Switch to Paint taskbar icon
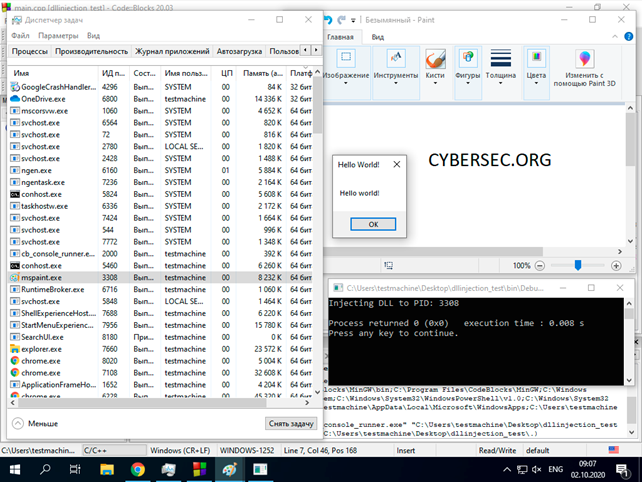Image resolution: width=642 pixels, height=482 pixels. 230,469
